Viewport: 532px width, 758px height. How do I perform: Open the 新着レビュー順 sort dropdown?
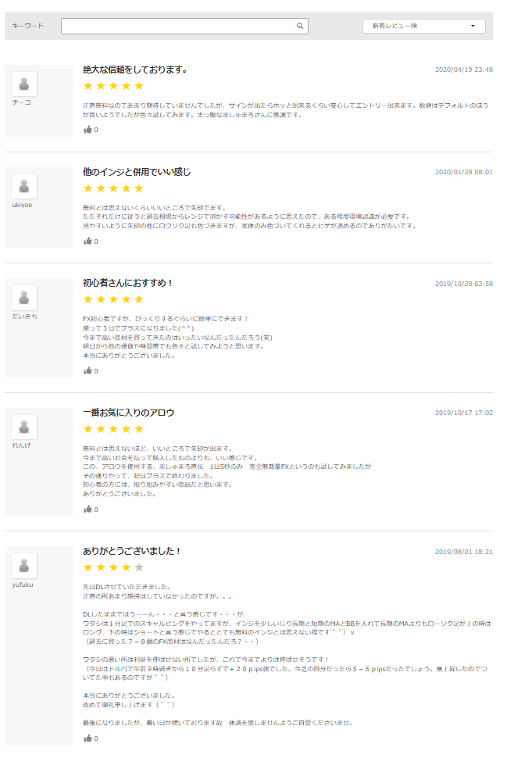pyautogui.click(x=423, y=26)
